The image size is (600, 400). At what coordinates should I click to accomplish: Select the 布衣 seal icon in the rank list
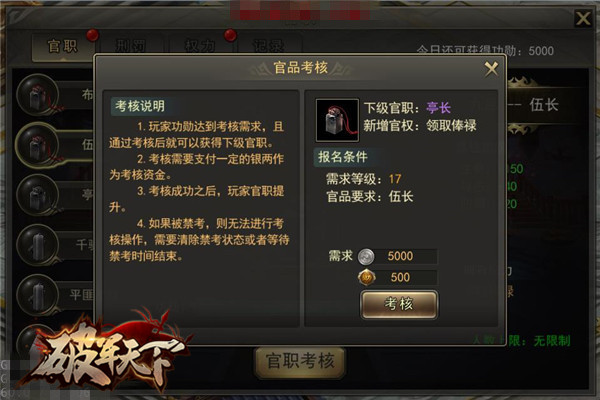click(38, 95)
